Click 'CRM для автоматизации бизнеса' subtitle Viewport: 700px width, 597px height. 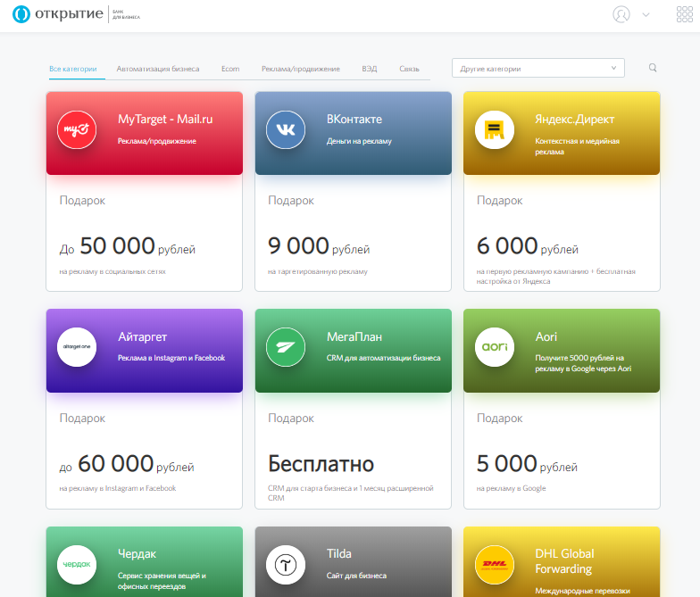384,358
